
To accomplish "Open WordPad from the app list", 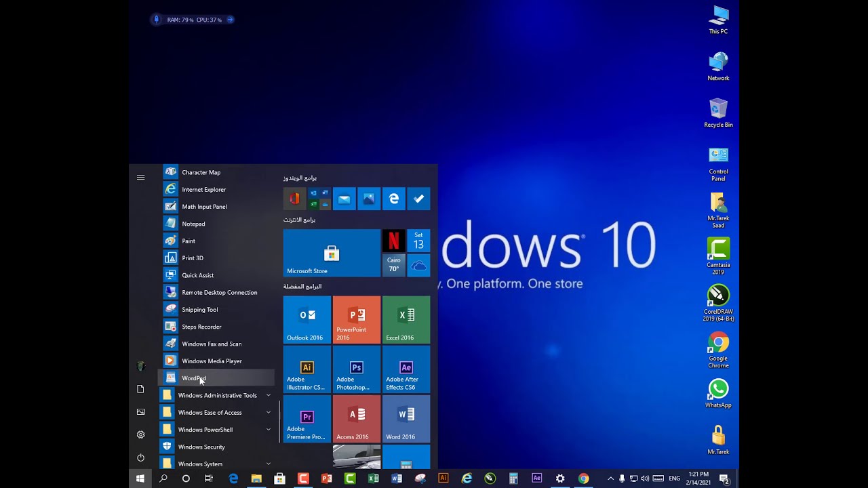I will click(x=216, y=378).
